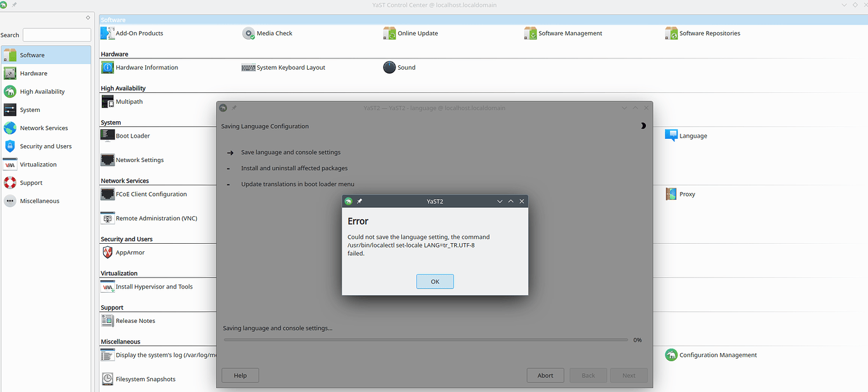The width and height of the screenshot is (868, 392).
Task: Open the Software Management icon
Action: coord(530,33)
